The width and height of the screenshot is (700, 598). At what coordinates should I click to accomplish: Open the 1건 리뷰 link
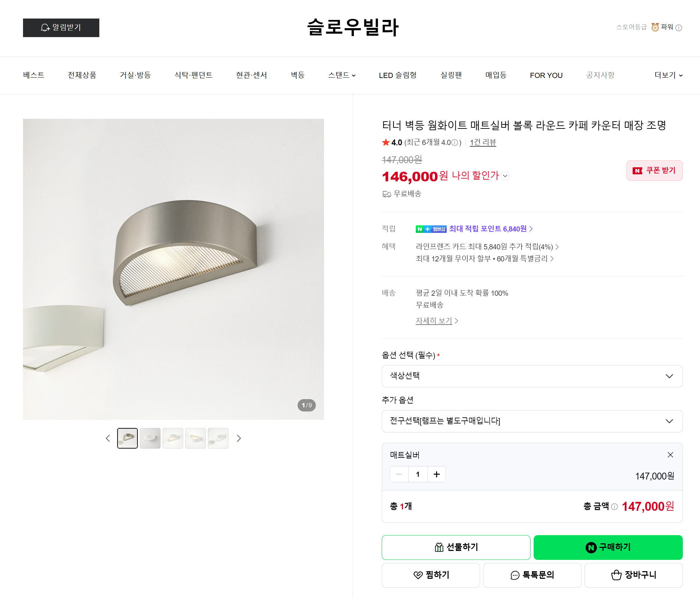click(483, 143)
